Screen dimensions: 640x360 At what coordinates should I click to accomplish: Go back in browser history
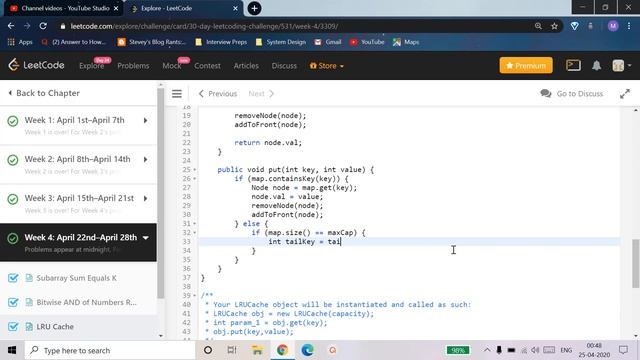pos(11,26)
